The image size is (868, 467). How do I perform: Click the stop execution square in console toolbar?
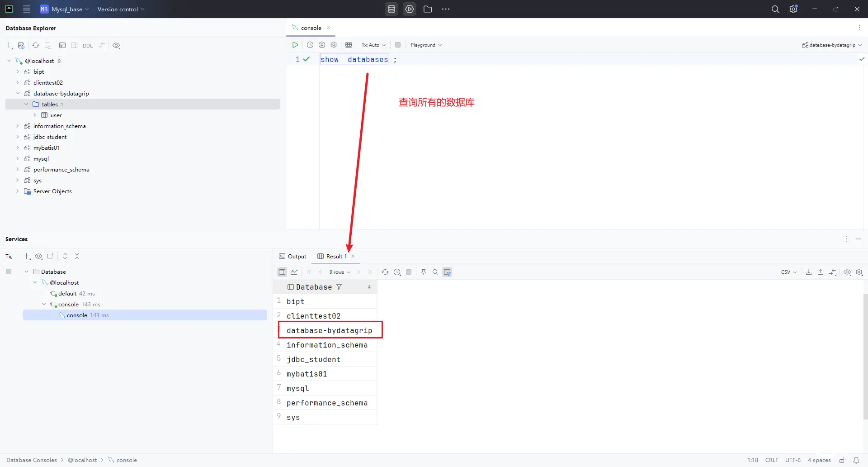tap(398, 45)
